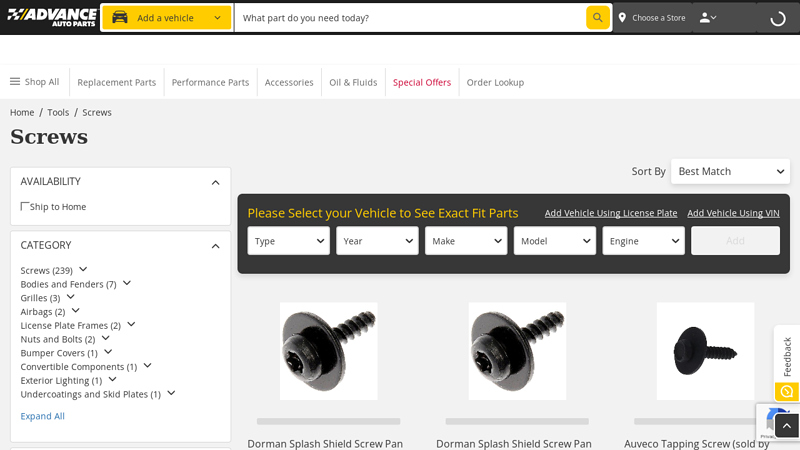
Task: Open first Dorman Splash Shield Screw image
Action: click(329, 351)
